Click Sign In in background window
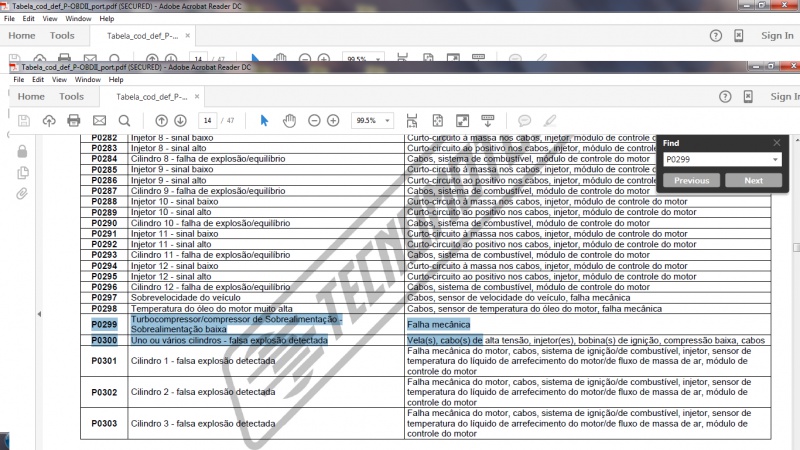Image resolution: width=800 pixels, height=450 pixels. pyautogui.click(x=777, y=36)
